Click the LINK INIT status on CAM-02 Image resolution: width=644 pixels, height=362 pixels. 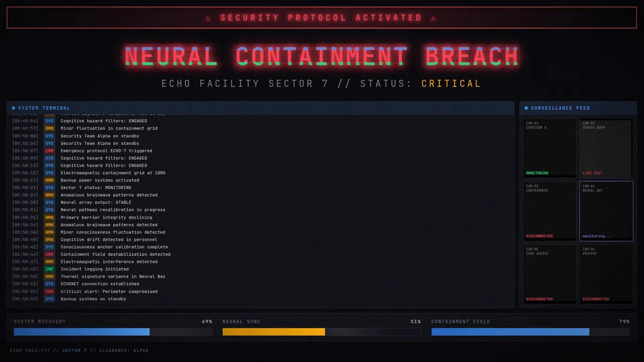click(x=593, y=173)
